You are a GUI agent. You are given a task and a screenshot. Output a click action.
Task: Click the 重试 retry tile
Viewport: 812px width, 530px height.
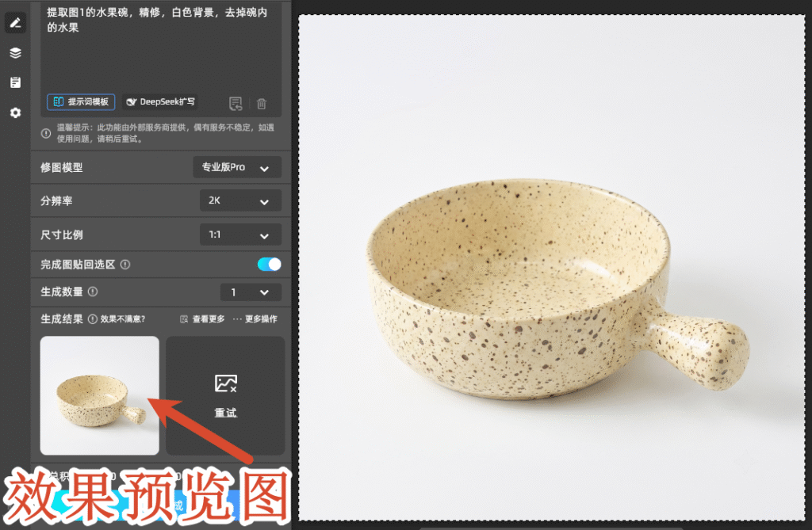[x=225, y=396]
